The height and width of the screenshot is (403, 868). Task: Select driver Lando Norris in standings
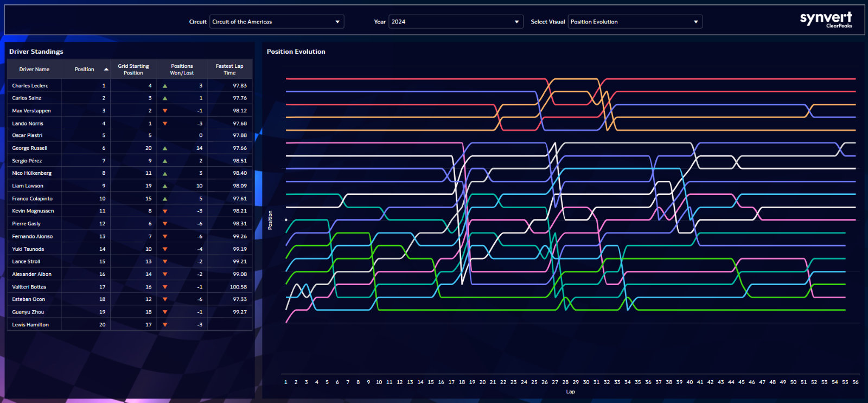(28, 124)
